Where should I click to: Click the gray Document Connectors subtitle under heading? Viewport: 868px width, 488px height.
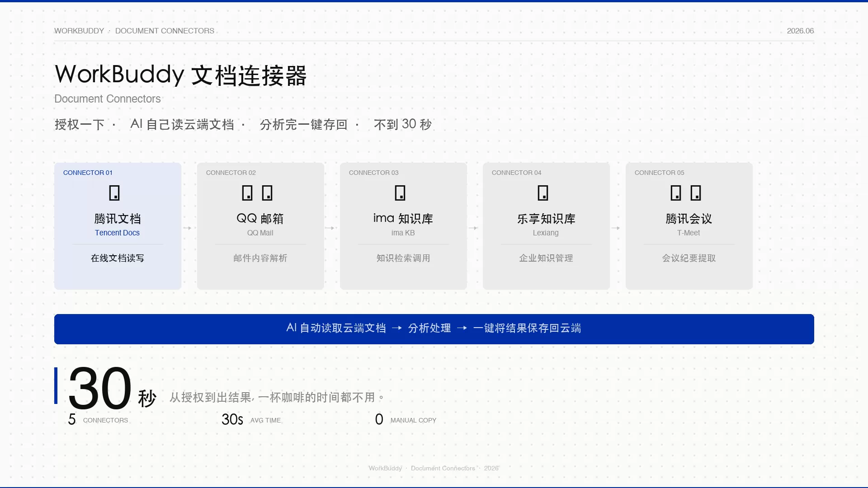(x=108, y=99)
